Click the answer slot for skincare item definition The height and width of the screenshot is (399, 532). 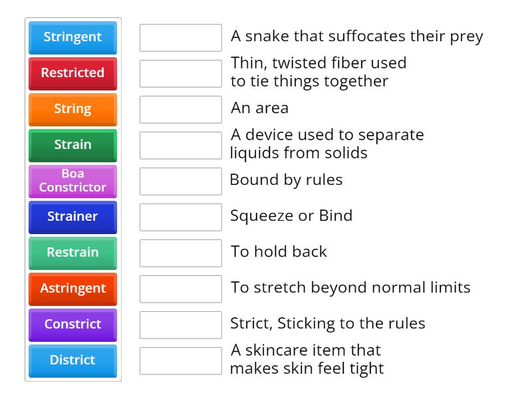point(180,358)
